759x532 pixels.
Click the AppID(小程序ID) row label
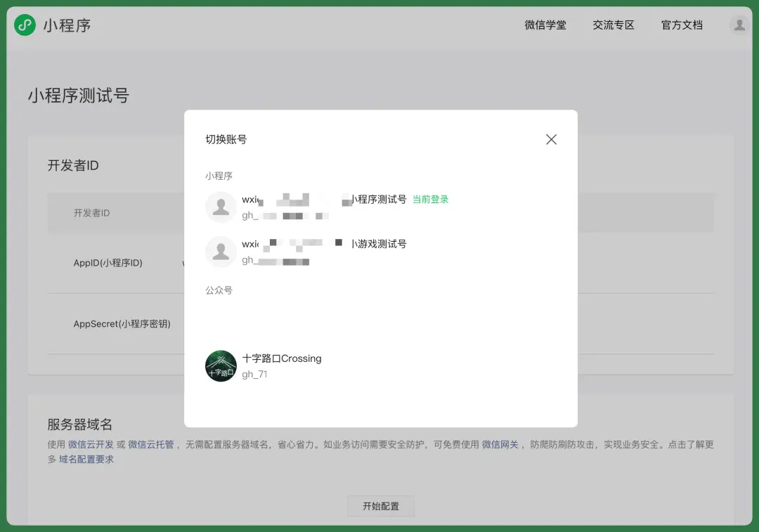(108, 263)
